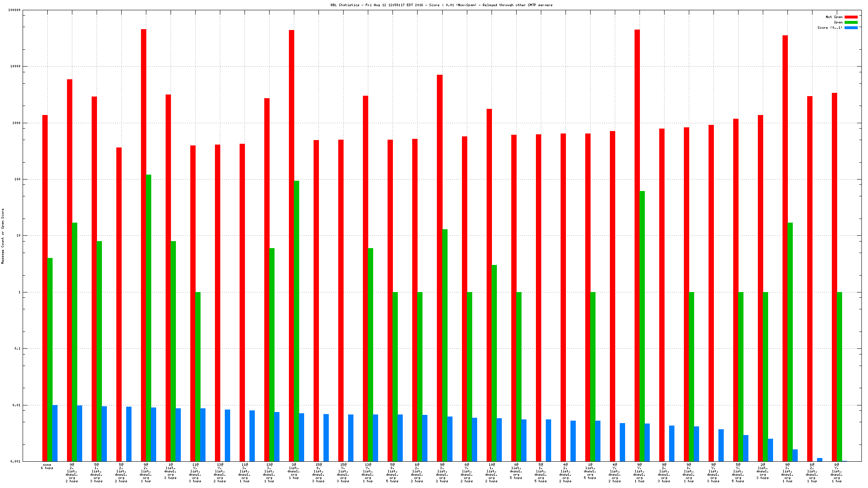Image resolution: width=868 pixels, height=488 pixels.
Task: Click the '0@ list.dnswl.org 5 hops' axis label
Action: coord(516,471)
